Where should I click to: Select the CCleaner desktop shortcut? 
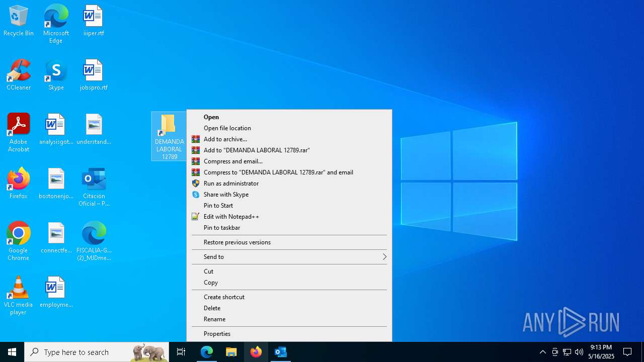click(x=19, y=75)
